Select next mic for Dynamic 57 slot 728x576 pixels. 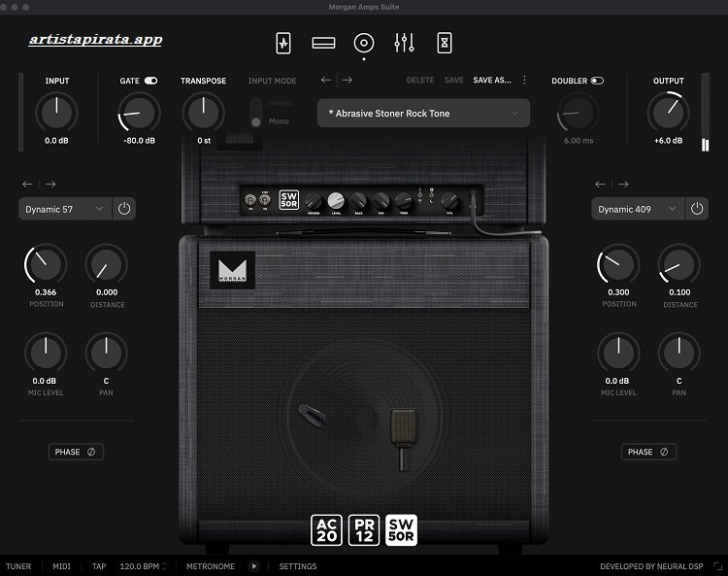pos(50,185)
